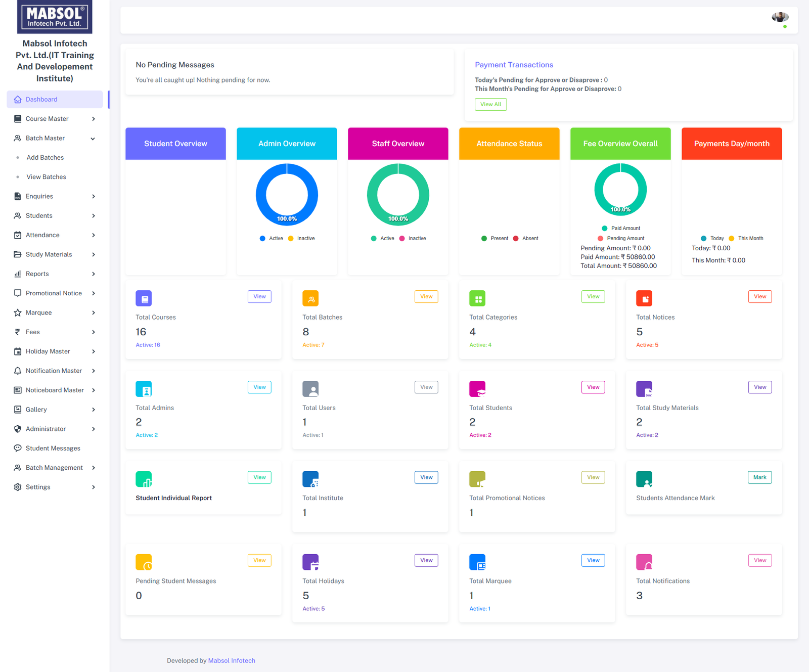Open the Settings gear icon
Viewport: 809px width, 672px height.
click(x=17, y=487)
